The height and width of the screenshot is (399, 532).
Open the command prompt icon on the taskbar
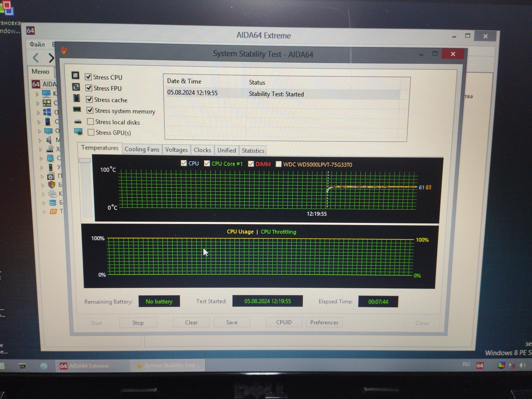coord(22,366)
